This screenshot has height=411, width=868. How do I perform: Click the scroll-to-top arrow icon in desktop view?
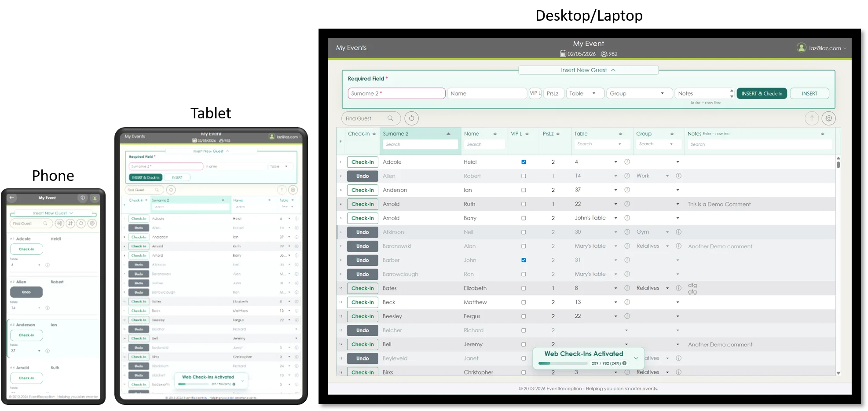812,118
